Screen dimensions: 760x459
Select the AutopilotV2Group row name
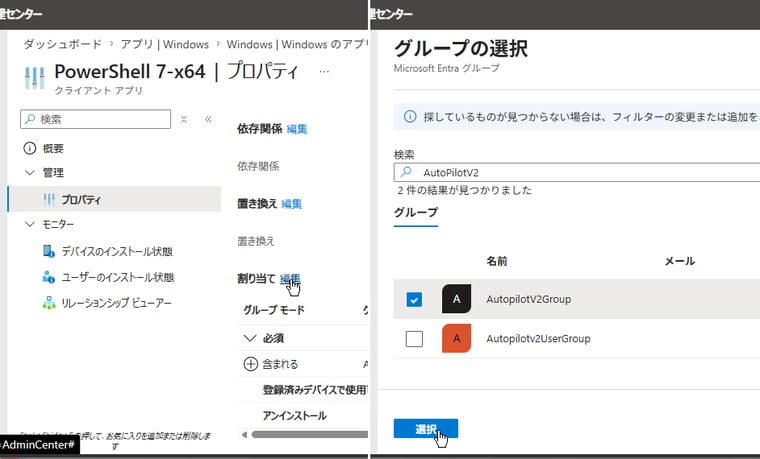529,300
